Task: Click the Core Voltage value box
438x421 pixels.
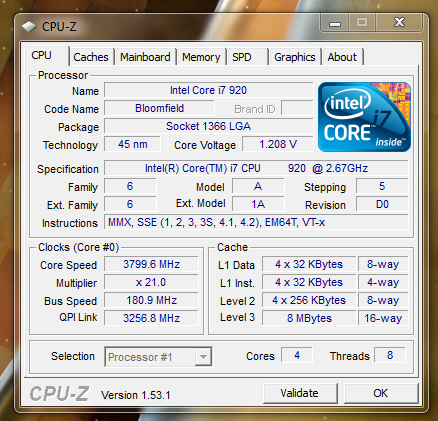Action: tap(278, 144)
